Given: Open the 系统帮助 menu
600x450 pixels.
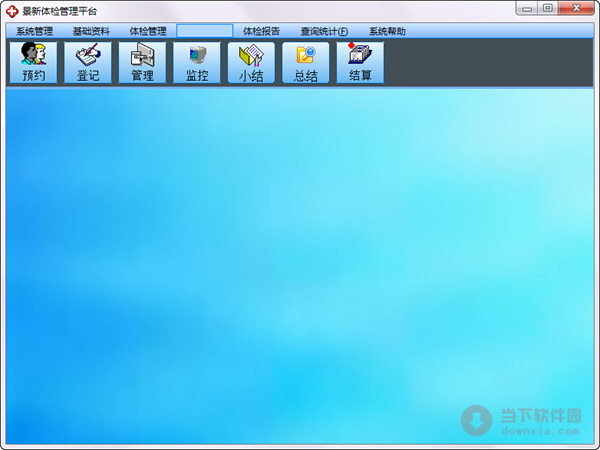Looking at the screenshot, I should click(x=387, y=31).
